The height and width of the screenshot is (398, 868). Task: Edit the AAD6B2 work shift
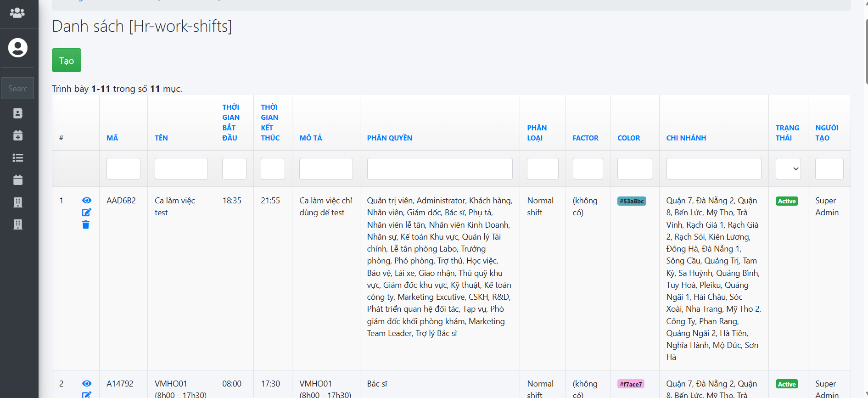(x=86, y=212)
